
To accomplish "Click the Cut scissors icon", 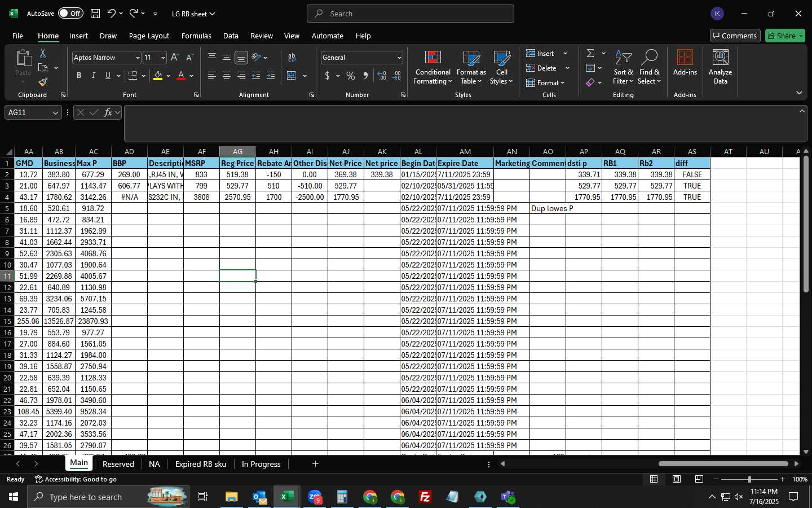I will 43,53.
